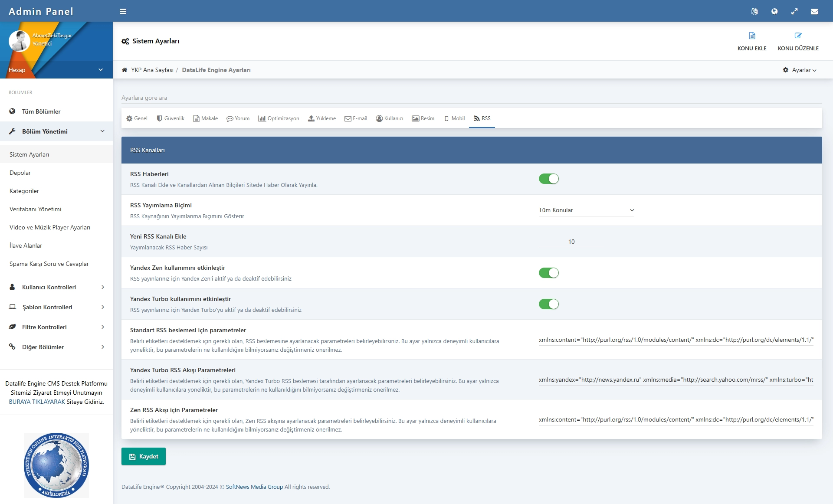
Task: Follow the BURAYA TIKLAYARAK link
Action: coord(37,402)
